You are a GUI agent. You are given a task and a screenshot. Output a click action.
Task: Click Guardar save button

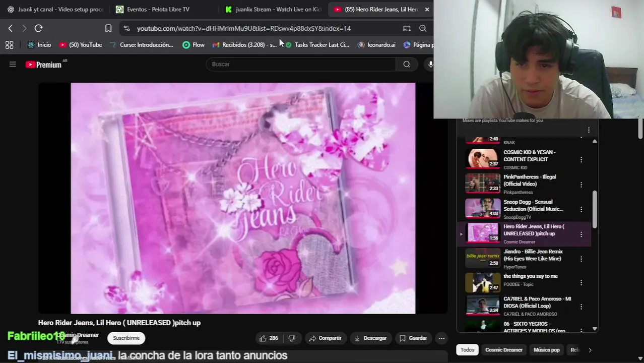pos(413,338)
